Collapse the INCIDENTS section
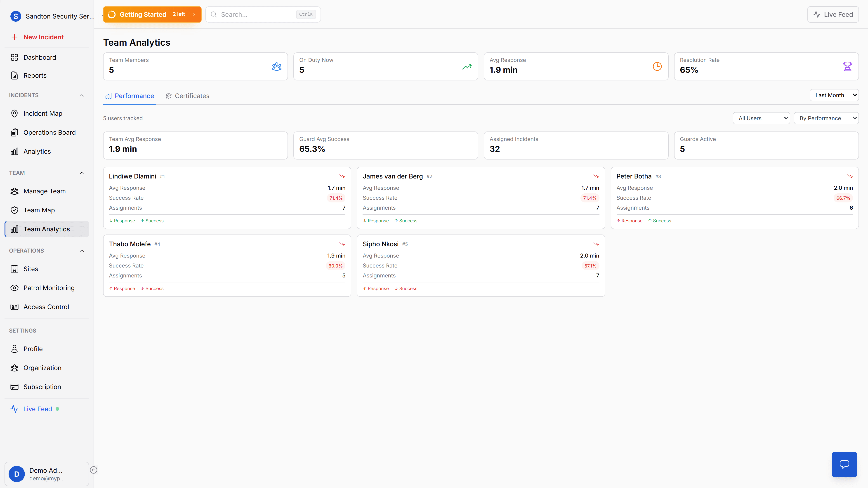 coord(82,95)
